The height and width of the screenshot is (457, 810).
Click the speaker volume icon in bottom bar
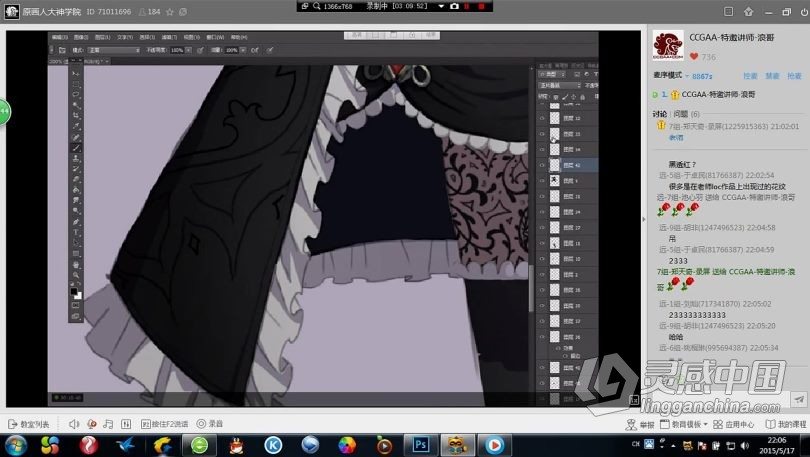[74, 424]
